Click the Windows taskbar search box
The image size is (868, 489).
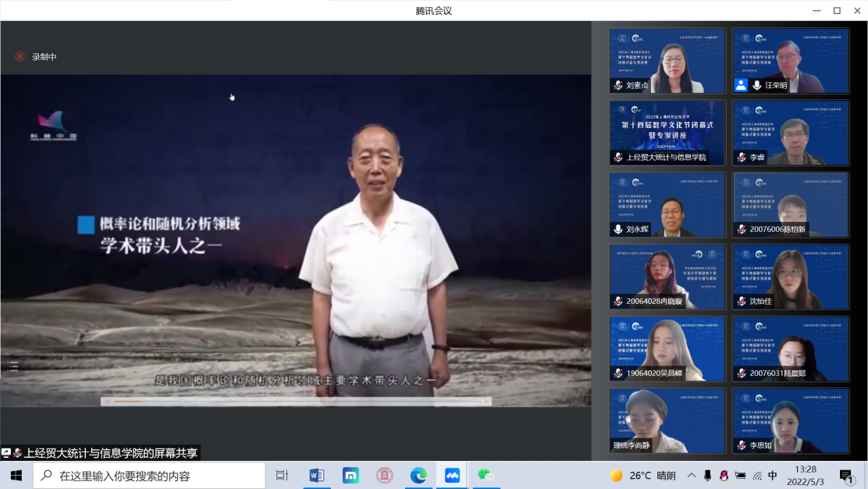pyautogui.click(x=148, y=475)
